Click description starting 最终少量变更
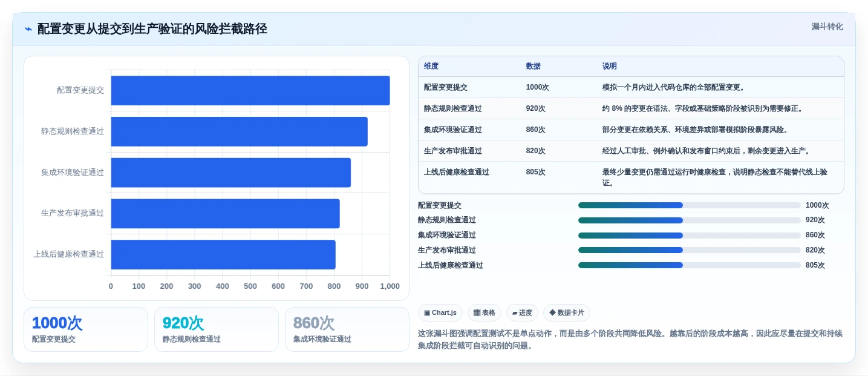The image size is (868, 376). pyautogui.click(x=714, y=177)
